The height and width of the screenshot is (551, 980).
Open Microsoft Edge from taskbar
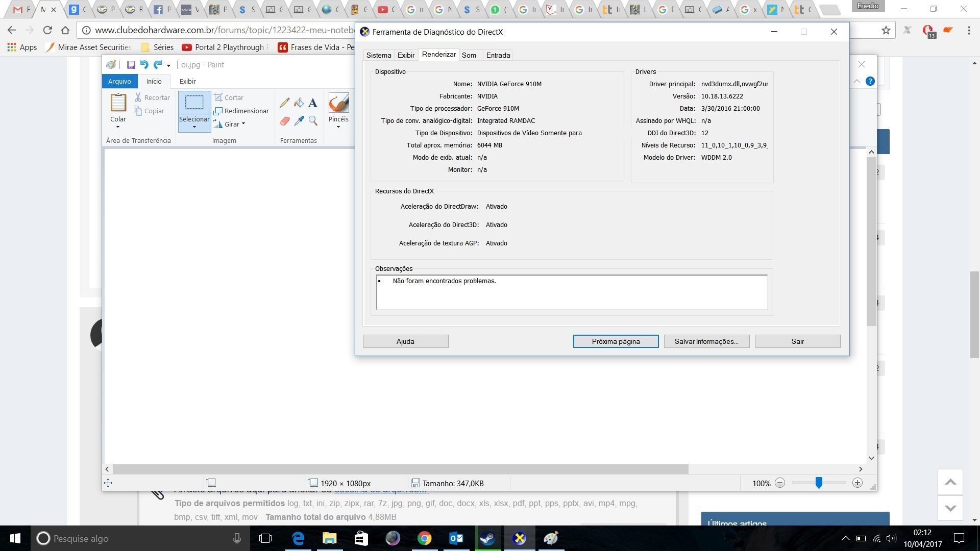[x=298, y=538]
